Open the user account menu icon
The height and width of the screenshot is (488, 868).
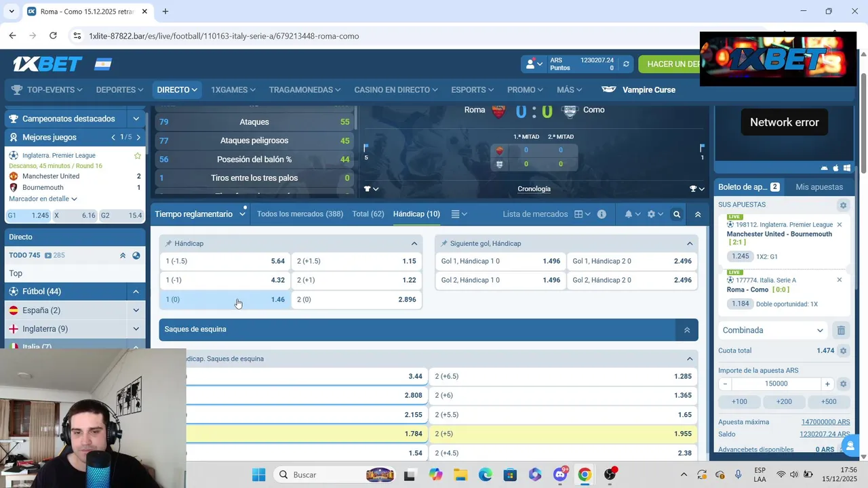[534, 64]
